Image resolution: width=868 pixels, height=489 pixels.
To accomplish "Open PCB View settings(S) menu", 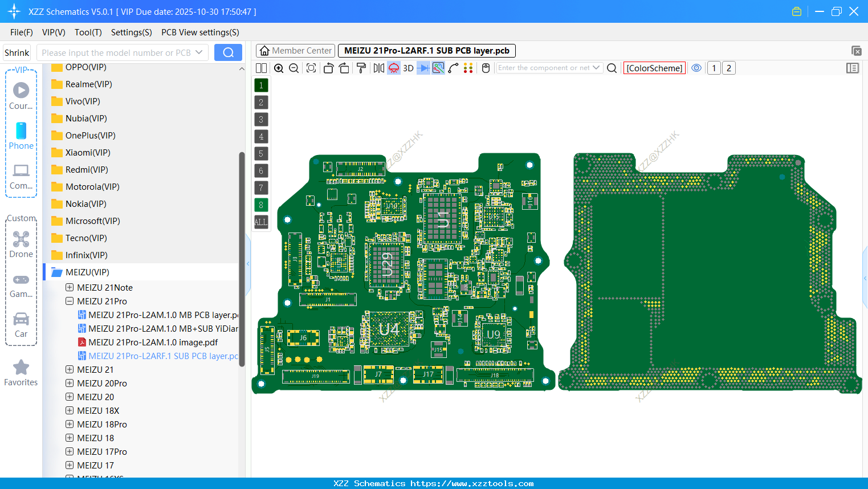I will [200, 32].
